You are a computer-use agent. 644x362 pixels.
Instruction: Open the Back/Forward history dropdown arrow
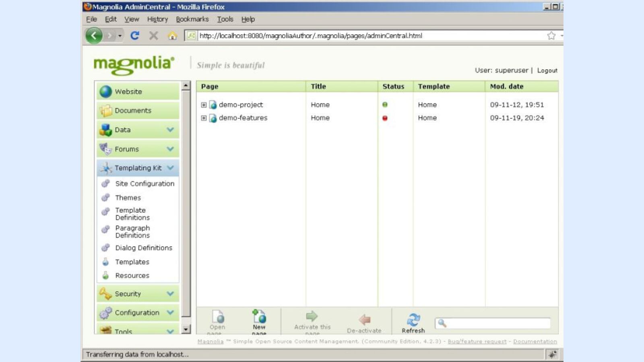120,36
